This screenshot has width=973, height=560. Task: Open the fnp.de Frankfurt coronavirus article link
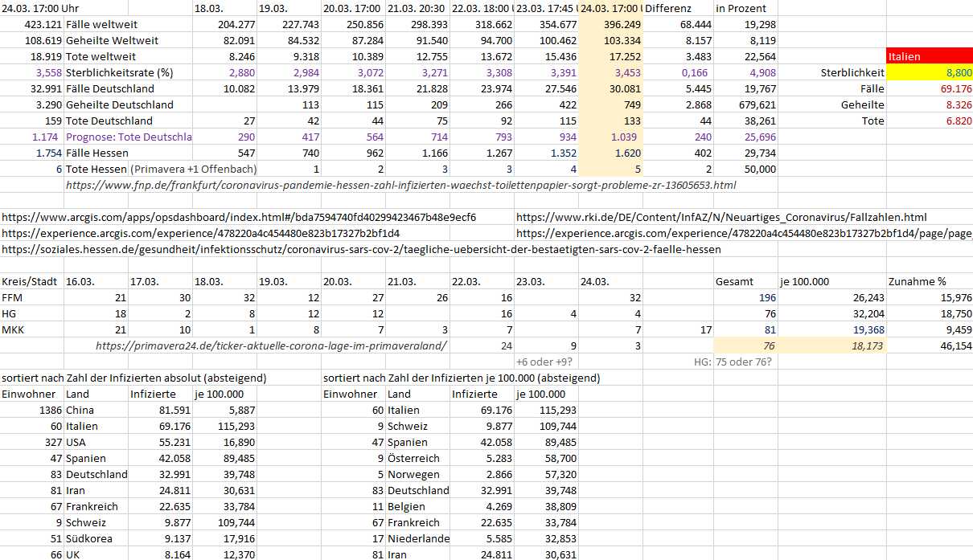400,186
